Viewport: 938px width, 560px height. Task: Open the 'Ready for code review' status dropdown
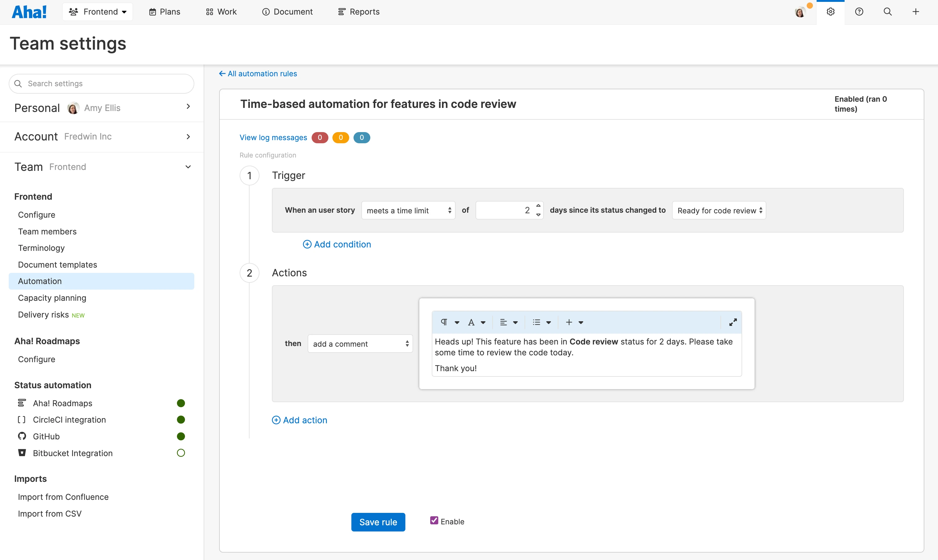click(719, 211)
